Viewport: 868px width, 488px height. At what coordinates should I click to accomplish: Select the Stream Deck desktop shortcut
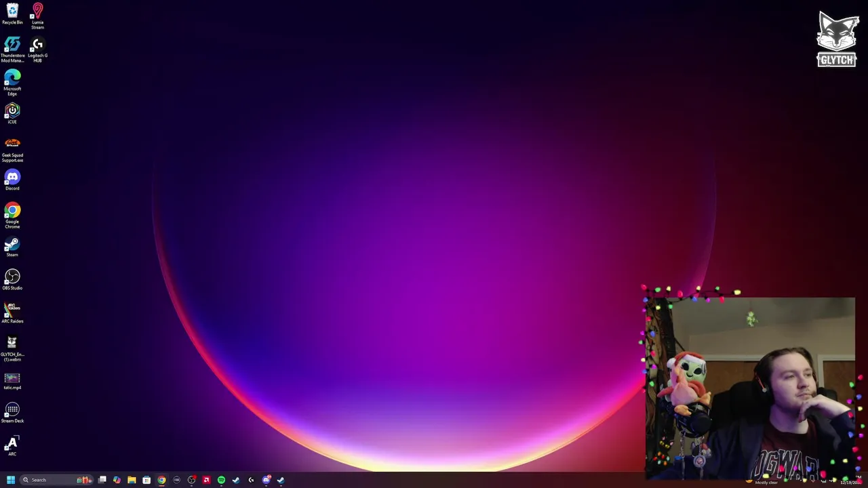(12, 412)
